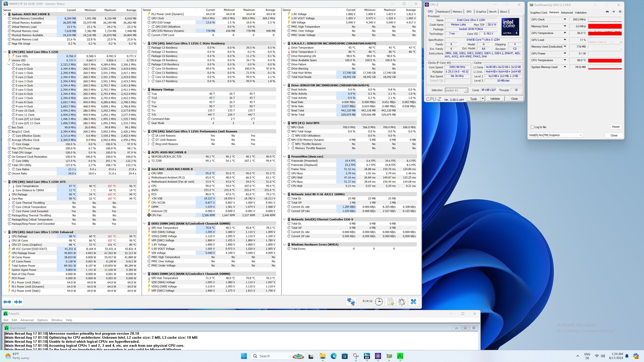This screenshot has width=644, height=362.
Task: Open File Explorer from taskbar
Action: coord(322,356)
